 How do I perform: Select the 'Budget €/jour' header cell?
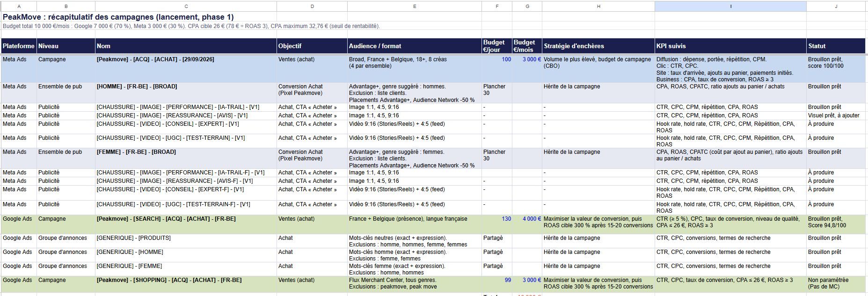(497, 46)
